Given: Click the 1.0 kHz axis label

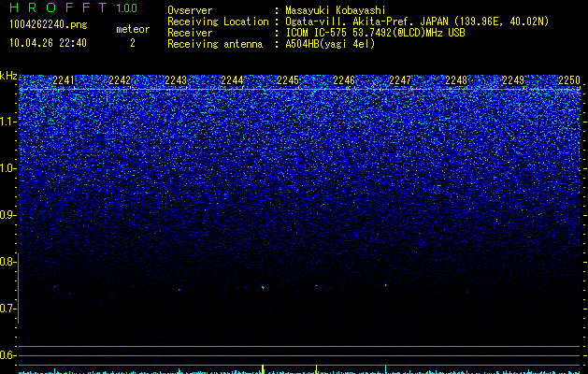Looking at the screenshot, I should [x=7, y=168].
